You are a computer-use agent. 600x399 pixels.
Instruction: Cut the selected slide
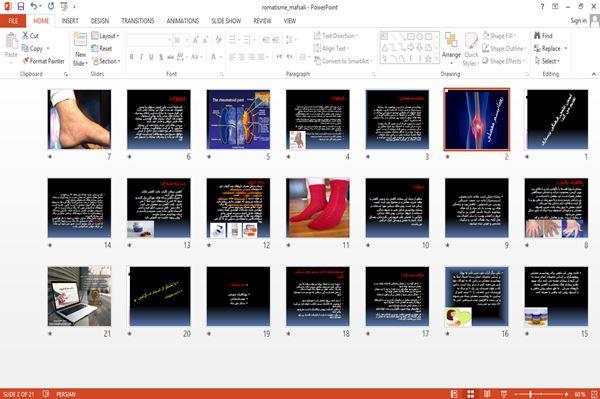pyautogui.click(x=31, y=36)
